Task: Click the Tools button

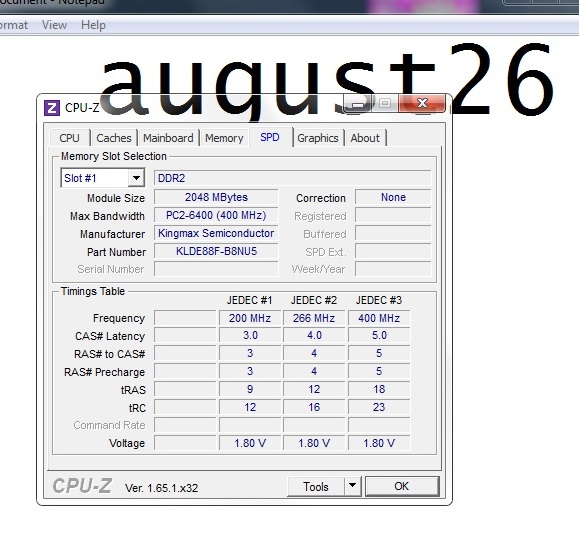Action: tap(316, 486)
